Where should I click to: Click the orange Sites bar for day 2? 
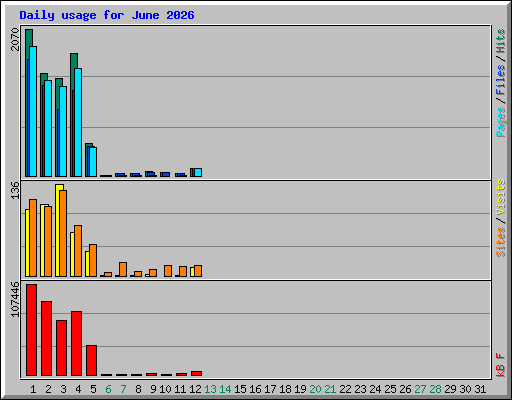48,241
